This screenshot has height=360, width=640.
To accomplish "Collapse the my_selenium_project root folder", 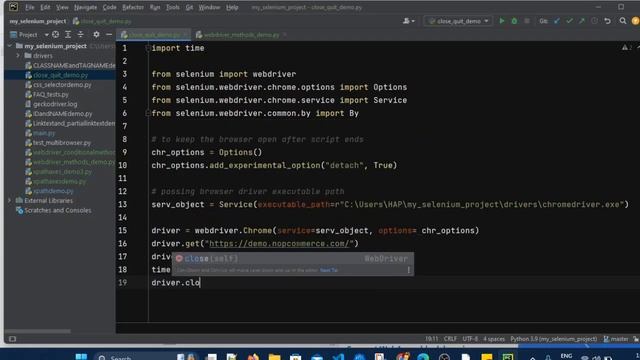I will (x=10, y=46).
